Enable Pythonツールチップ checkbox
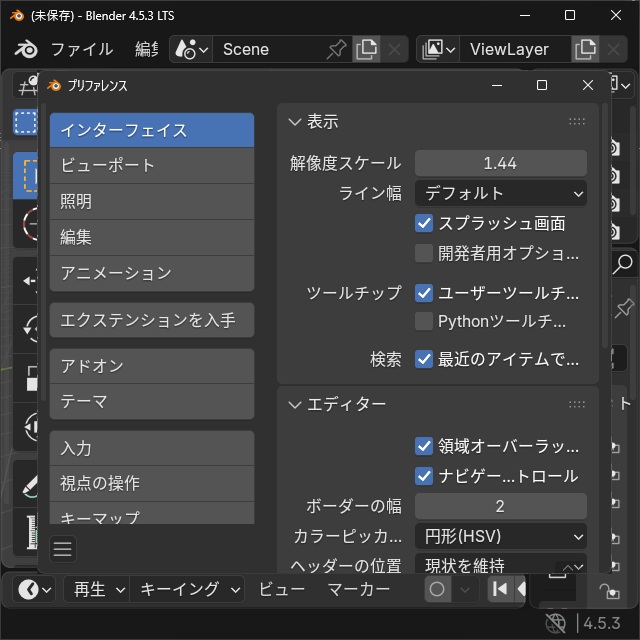Viewport: 640px width, 640px height. pos(424,322)
